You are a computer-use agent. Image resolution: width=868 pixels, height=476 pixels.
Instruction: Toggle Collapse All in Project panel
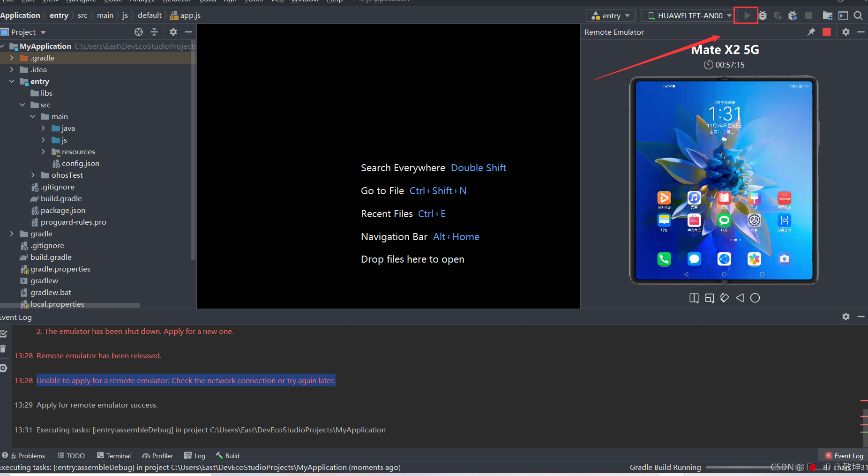[154, 32]
